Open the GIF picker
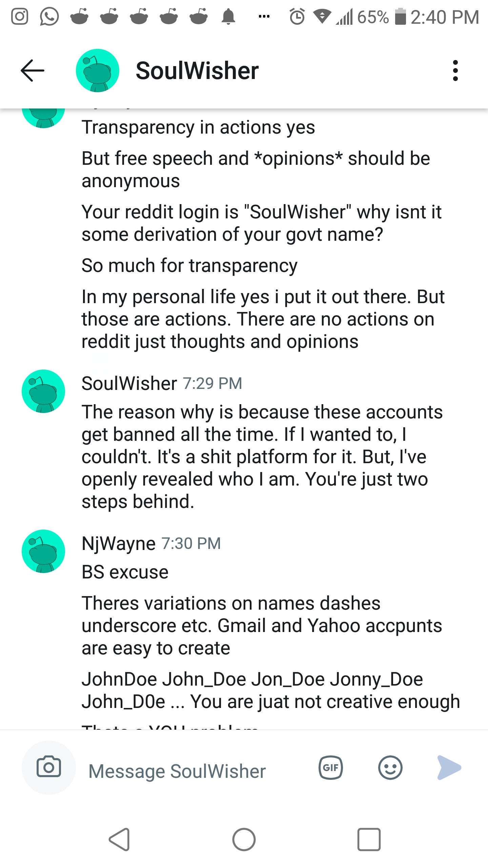This screenshot has width=488, height=868. tap(331, 768)
